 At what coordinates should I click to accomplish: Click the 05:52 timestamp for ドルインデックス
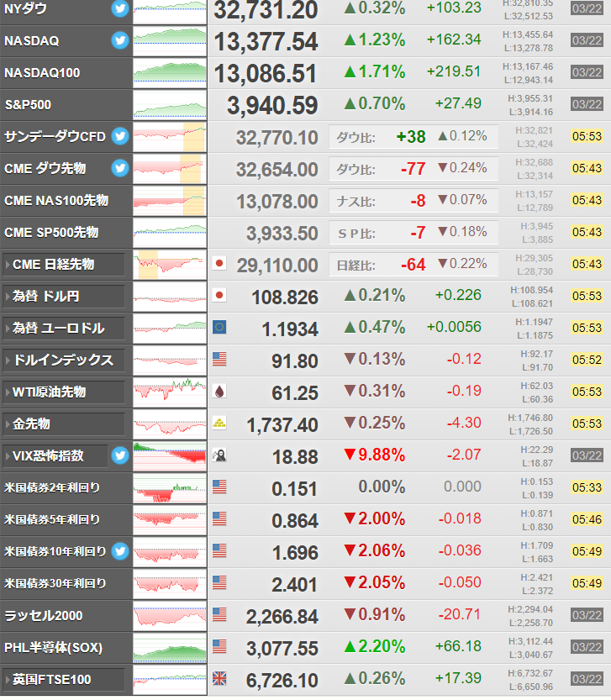pos(587,360)
